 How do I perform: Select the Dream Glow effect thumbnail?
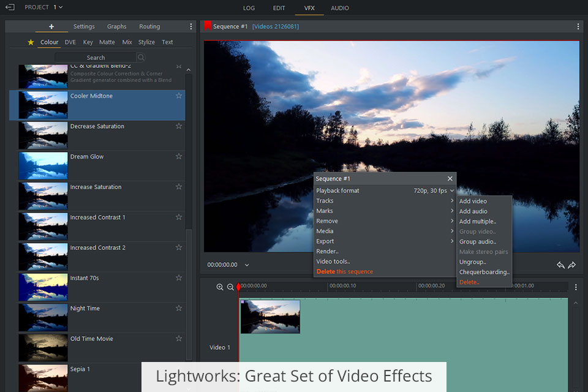tap(43, 165)
